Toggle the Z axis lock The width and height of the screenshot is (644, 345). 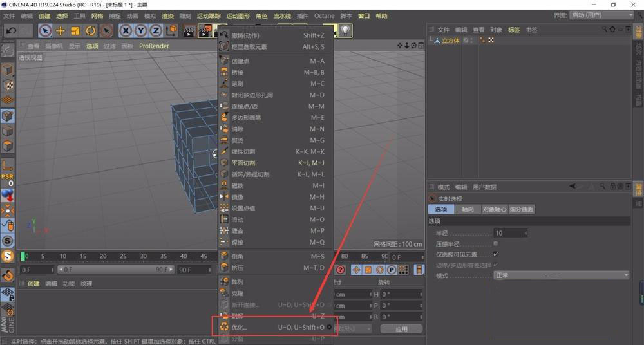pyautogui.click(x=156, y=30)
